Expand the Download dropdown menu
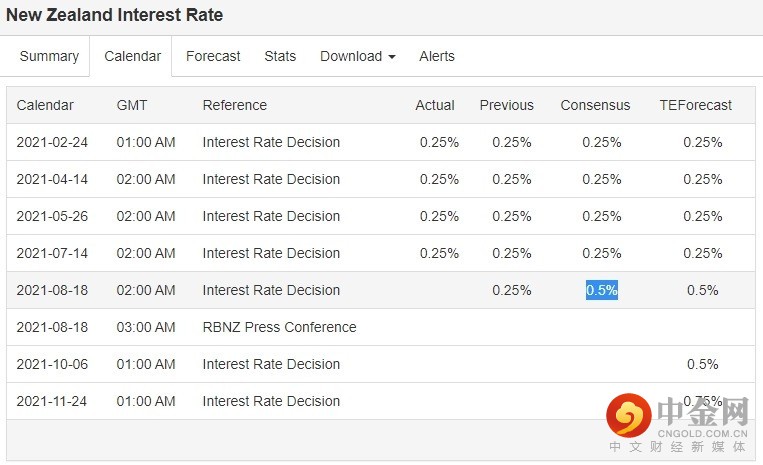This screenshot has width=763, height=465. pyautogui.click(x=357, y=56)
